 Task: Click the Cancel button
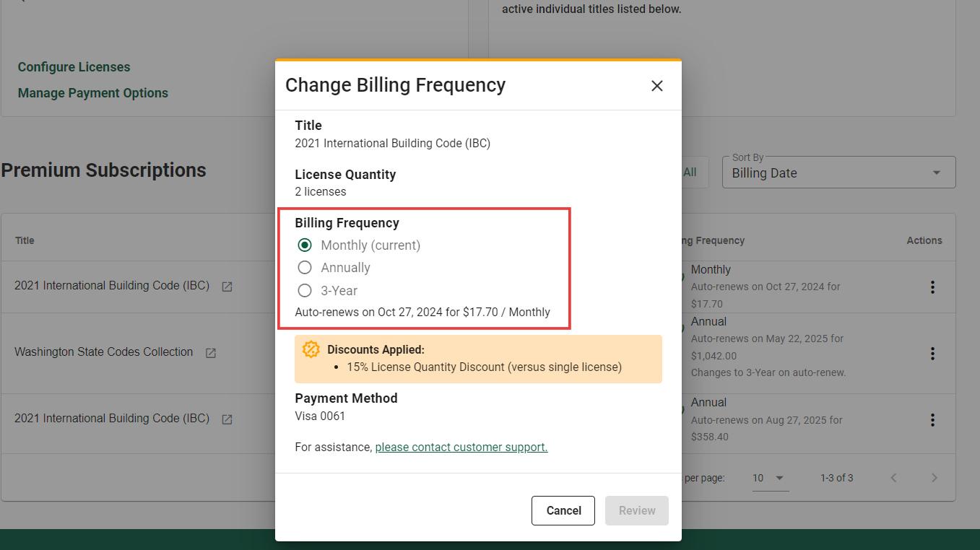click(563, 510)
